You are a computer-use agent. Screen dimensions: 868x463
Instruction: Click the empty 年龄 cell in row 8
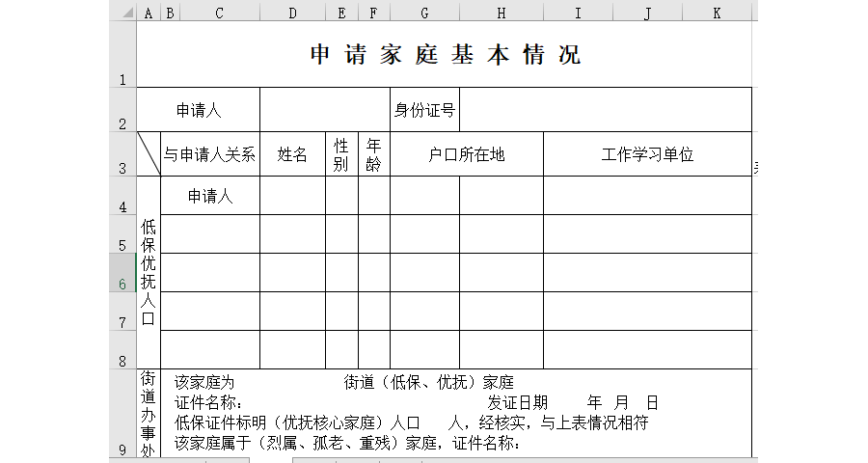373,350
